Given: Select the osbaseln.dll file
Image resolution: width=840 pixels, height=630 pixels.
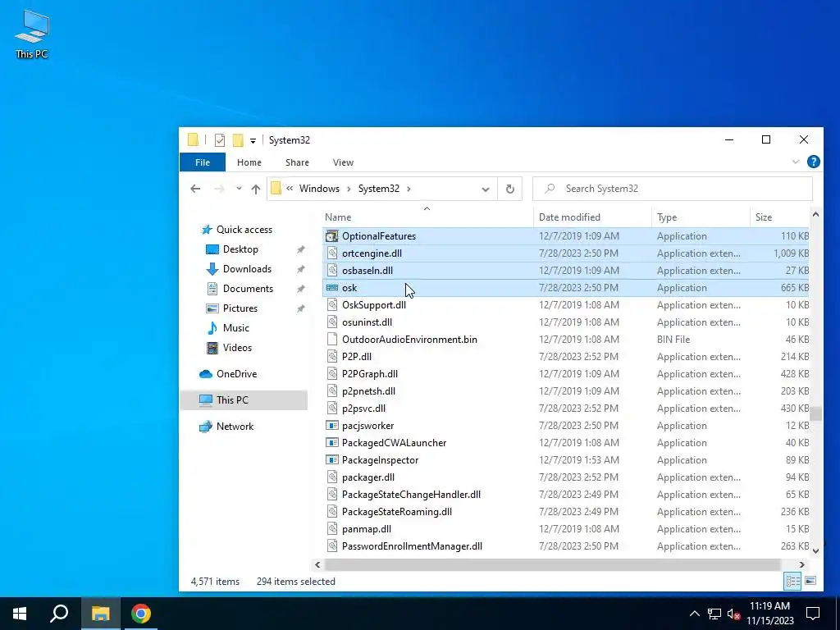Looking at the screenshot, I should pyautogui.click(x=367, y=270).
